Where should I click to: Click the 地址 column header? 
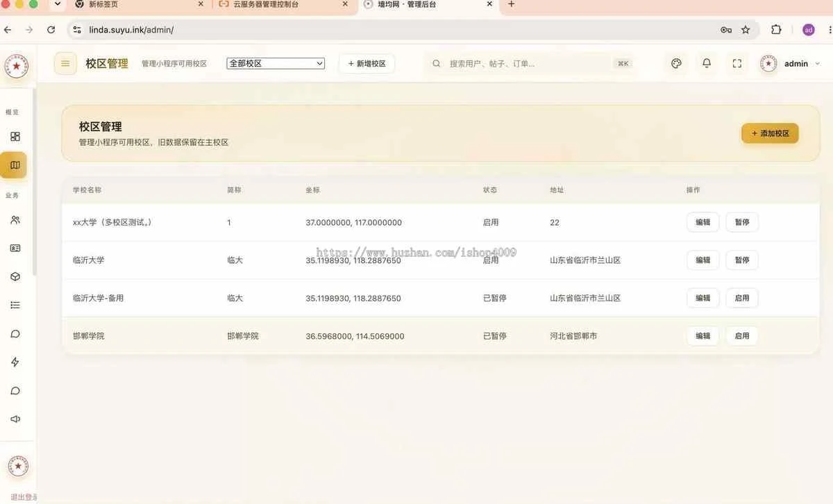(557, 190)
